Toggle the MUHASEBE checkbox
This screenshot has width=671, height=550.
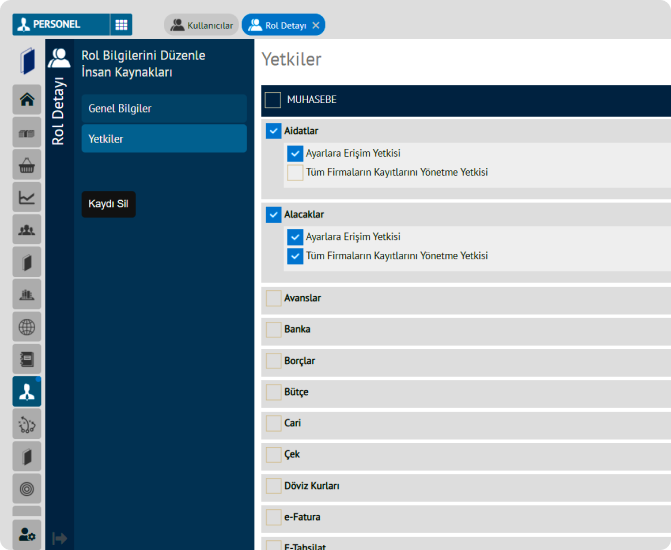coord(273,100)
